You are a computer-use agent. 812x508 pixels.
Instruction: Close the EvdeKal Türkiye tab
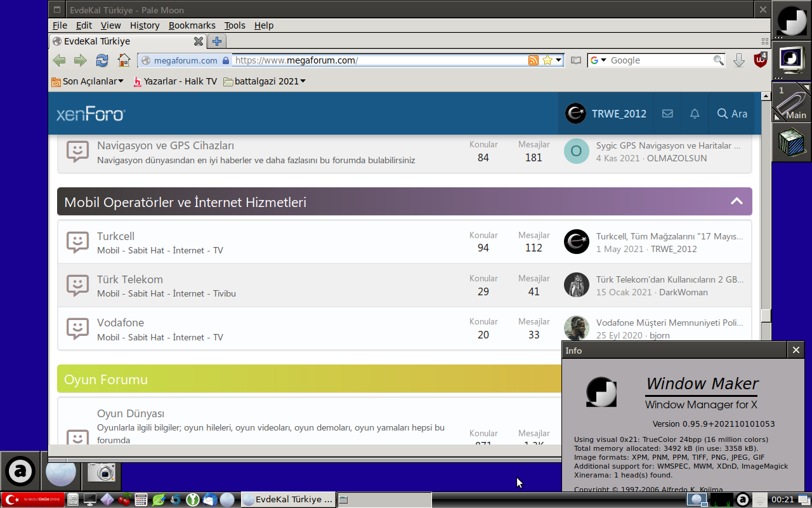click(198, 41)
